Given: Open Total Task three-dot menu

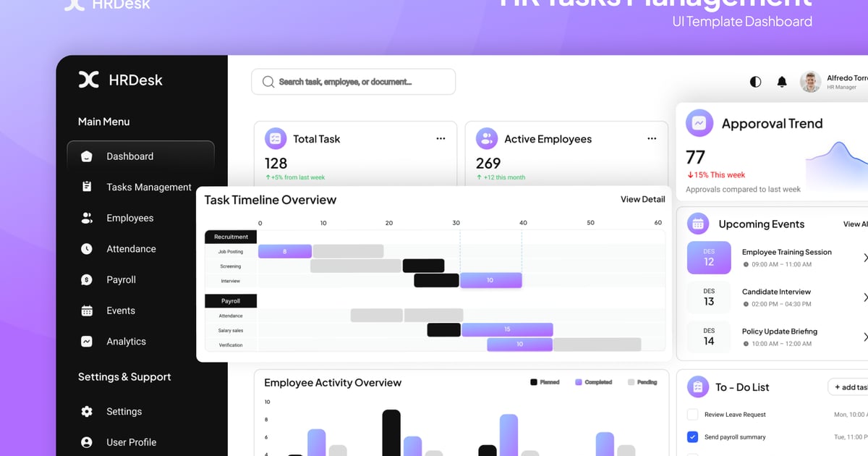Looking at the screenshot, I should [x=441, y=138].
